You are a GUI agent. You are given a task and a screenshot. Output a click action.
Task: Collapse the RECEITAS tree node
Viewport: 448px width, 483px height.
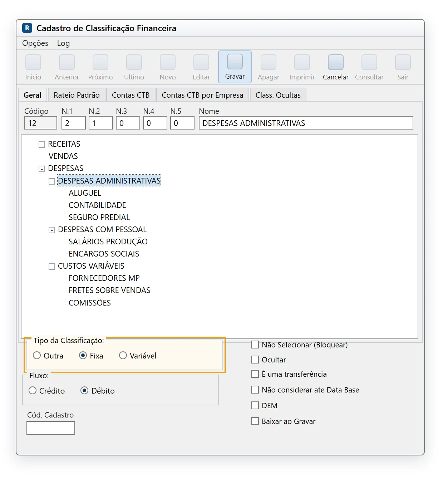[42, 145]
